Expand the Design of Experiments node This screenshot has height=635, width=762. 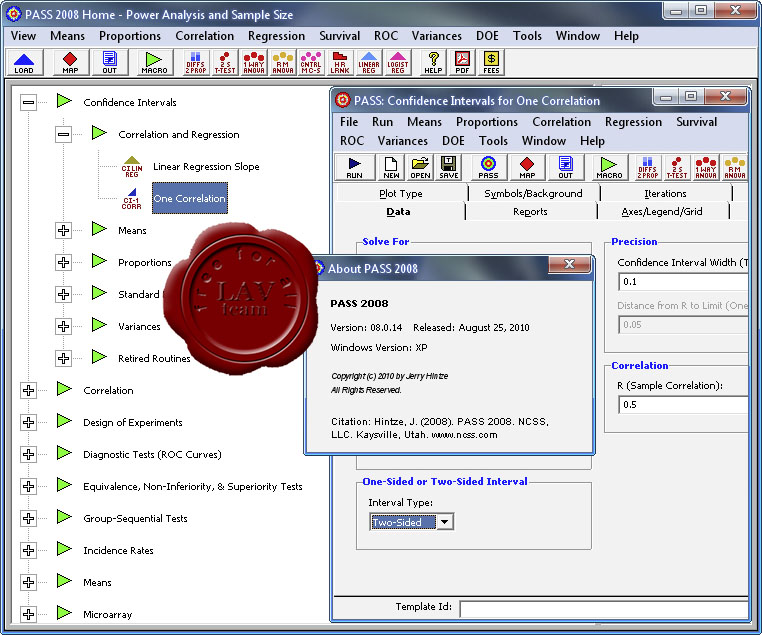[x=29, y=422]
